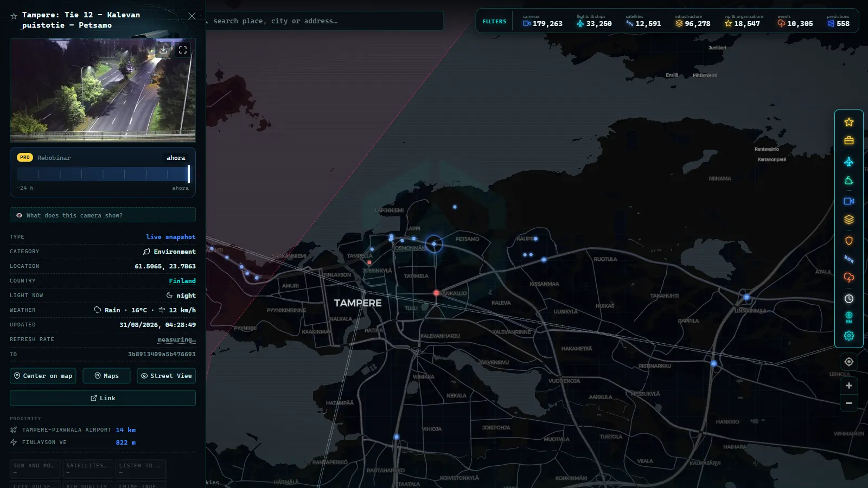Open settings gear in right toolbar

tap(849, 336)
